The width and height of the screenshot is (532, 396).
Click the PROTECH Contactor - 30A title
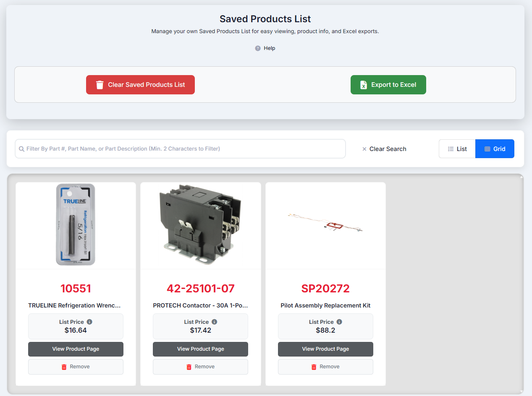coord(201,305)
